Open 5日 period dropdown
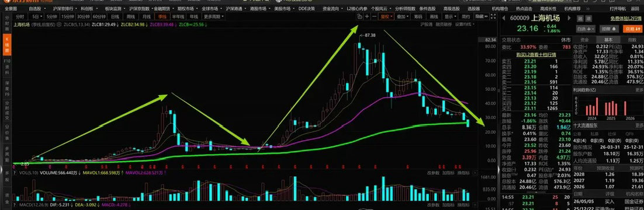 pyautogui.click(x=37, y=16)
